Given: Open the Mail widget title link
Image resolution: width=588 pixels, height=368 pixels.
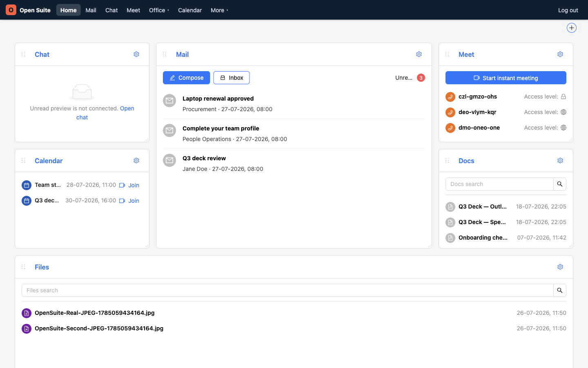Looking at the screenshot, I should coord(182,54).
